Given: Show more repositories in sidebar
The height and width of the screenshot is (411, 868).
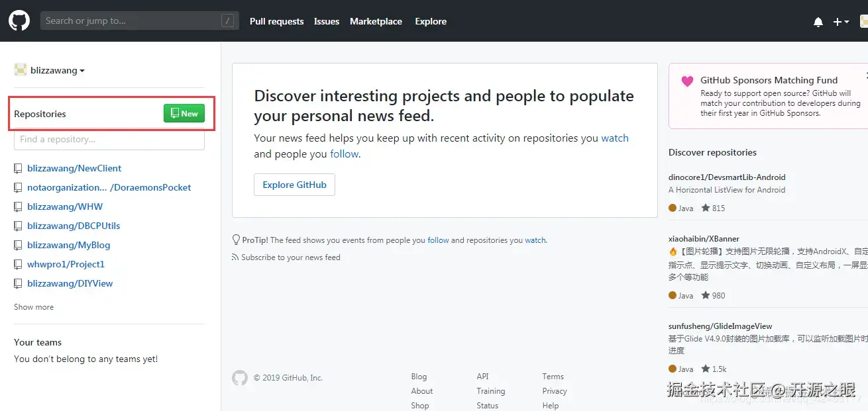Looking at the screenshot, I should (34, 307).
